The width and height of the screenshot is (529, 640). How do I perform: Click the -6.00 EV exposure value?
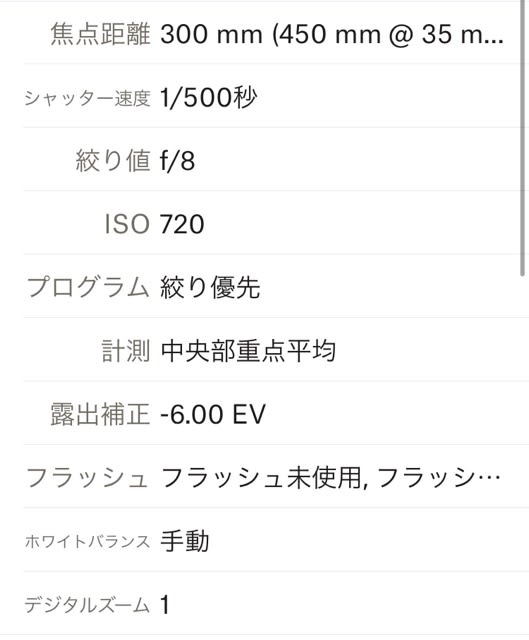213,414
